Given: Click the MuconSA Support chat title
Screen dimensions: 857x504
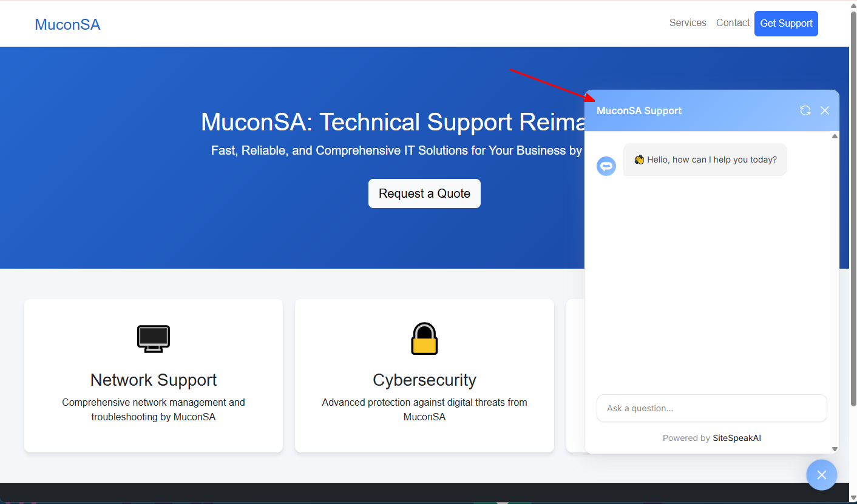Looking at the screenshot, I should 639,110.
